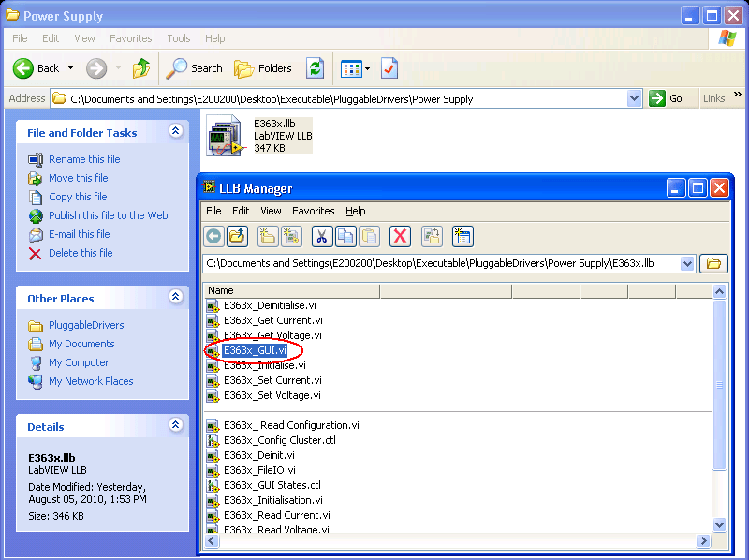Select E363x_Read Current.vi in the list
Screen dimensions: 749x560
[x=277, y=515]
